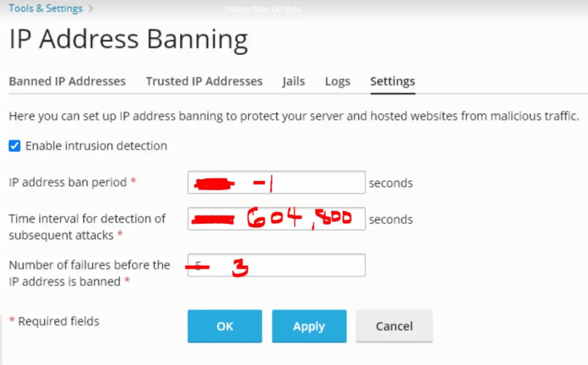View the Logs tab

point(337,82)
